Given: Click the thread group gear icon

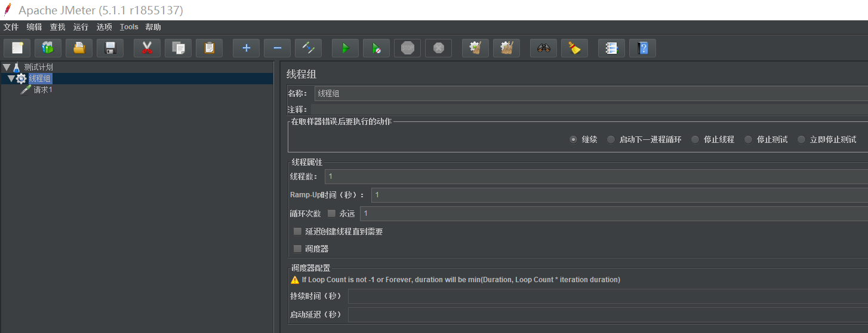Looking at the screenshot, I should (21, 78).
